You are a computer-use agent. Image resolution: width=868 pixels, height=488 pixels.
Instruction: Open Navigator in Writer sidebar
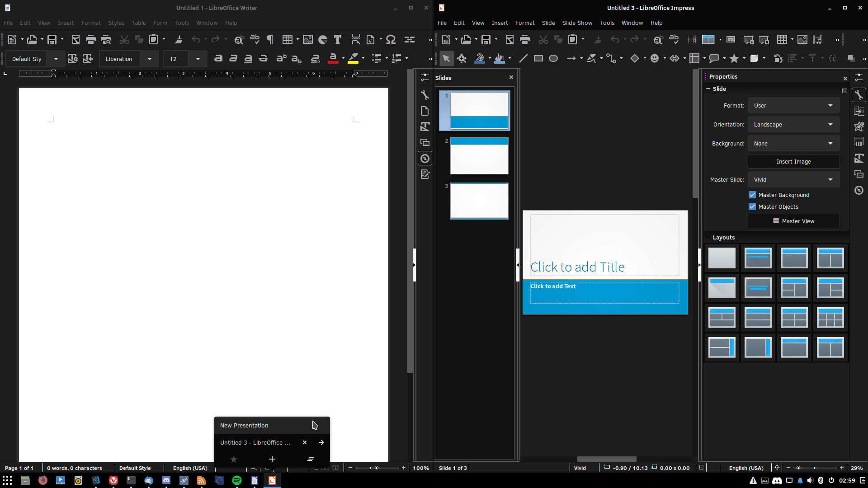[425, 159]
